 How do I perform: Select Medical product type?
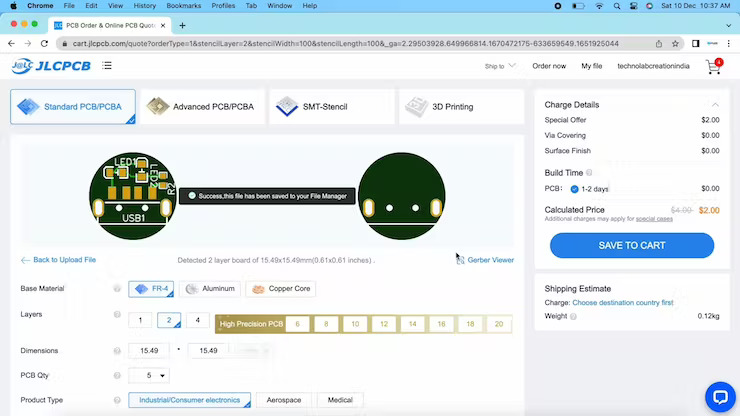pyautogui.click(x=340, y=400)
